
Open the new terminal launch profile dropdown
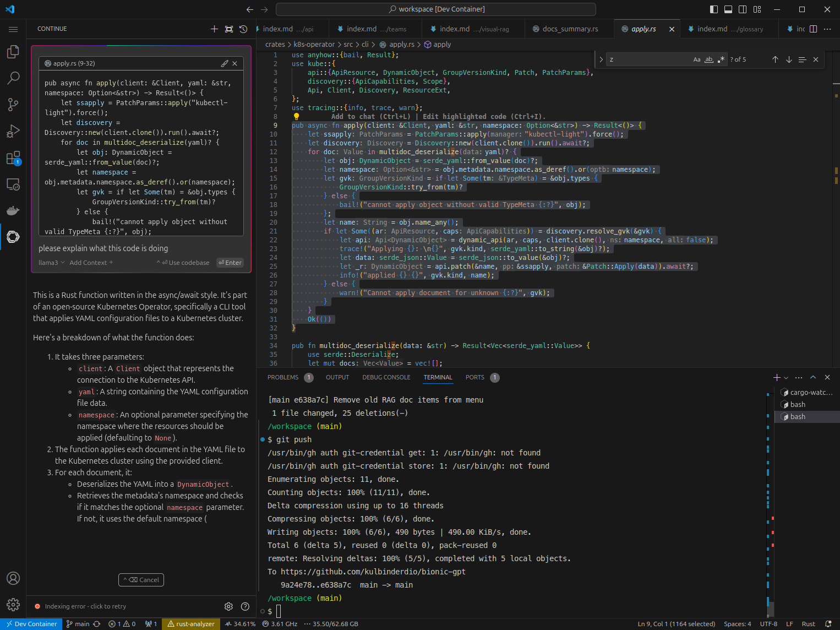[786, 378]
